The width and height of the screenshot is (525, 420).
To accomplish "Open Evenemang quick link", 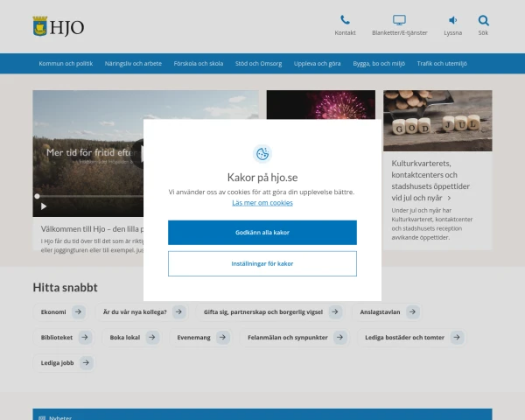I will pos(200,337).
